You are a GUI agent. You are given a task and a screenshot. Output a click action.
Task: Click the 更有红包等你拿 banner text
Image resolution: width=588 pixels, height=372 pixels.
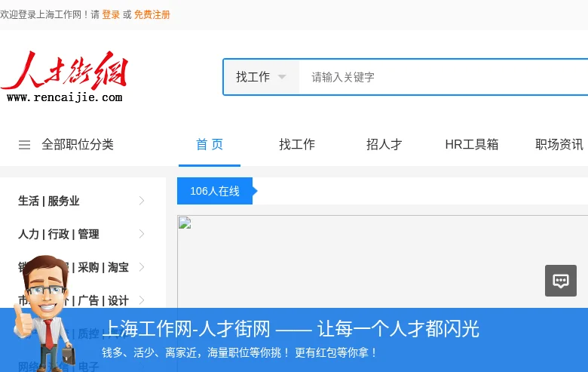[336, 352]
